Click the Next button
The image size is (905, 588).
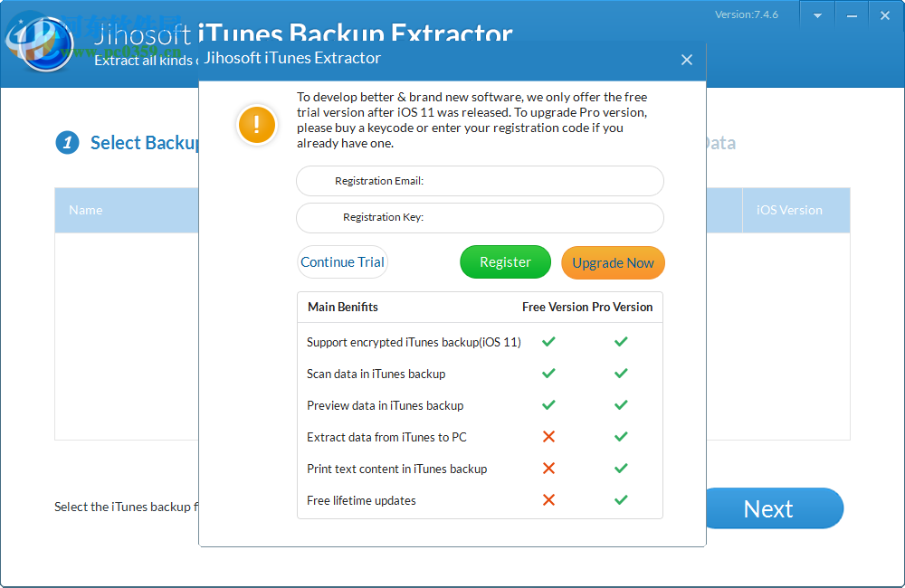[774, 508]
